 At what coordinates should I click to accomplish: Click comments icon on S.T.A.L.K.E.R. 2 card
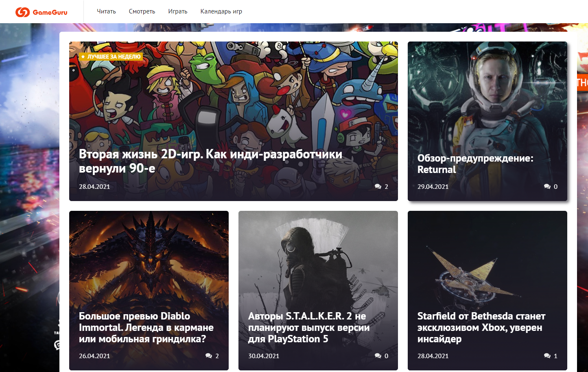tap(378, 356)
